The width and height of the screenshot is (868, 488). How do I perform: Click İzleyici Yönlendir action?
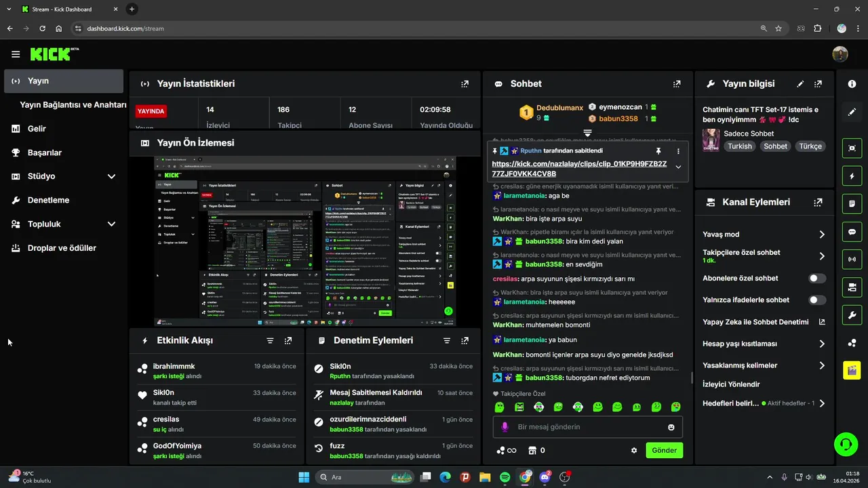click(731, 384)
